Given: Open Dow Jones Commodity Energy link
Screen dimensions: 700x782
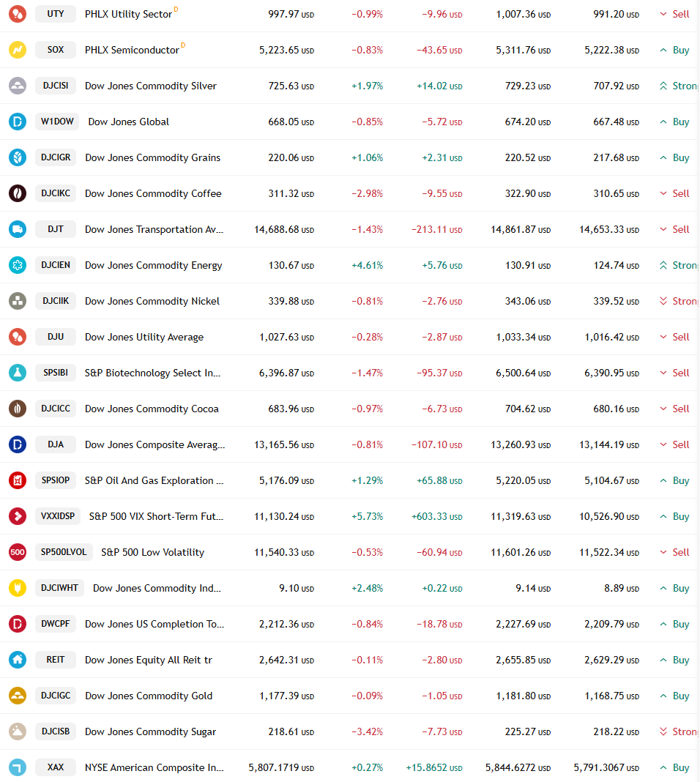Looking at the screenshot, I should click(154, 265).
